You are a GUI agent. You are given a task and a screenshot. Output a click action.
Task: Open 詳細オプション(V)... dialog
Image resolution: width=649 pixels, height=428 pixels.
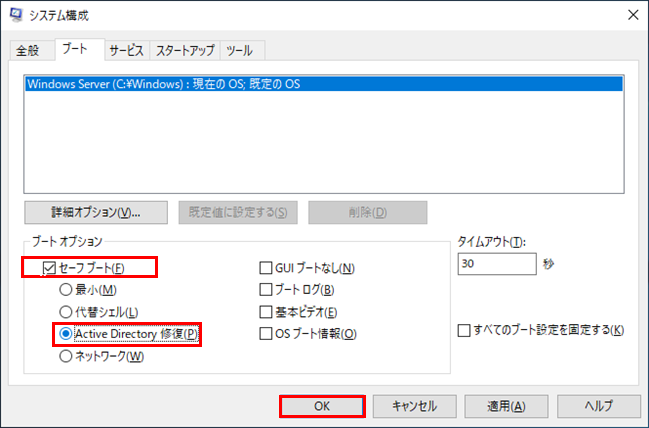tap(96, 212)
